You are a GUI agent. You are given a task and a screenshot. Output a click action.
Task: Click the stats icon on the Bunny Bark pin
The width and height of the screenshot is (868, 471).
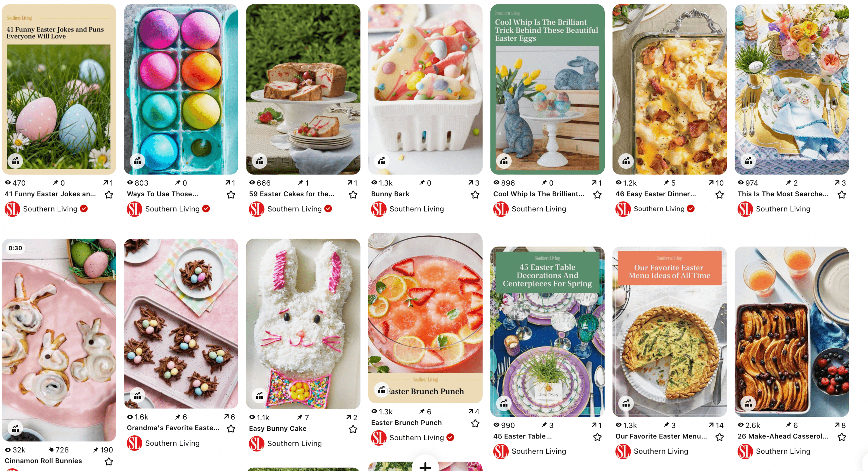point(381,161)
